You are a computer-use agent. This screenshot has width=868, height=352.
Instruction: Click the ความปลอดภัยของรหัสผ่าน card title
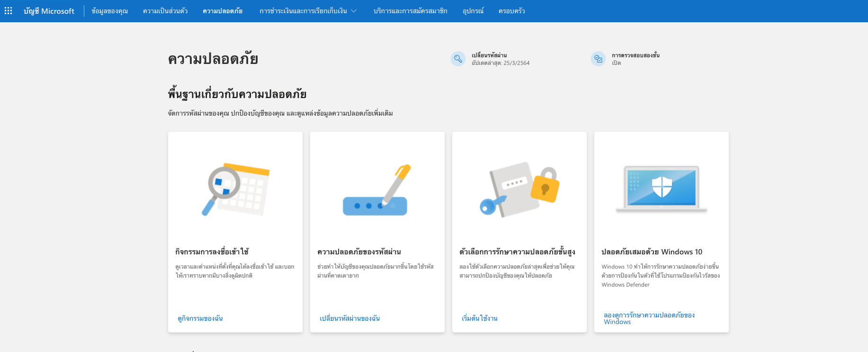359,252
